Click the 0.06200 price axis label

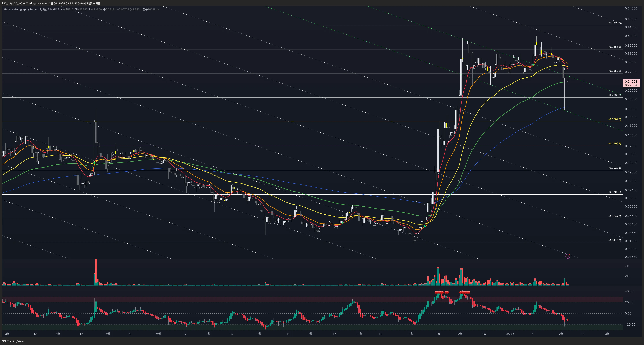click(x=631, y=207)
